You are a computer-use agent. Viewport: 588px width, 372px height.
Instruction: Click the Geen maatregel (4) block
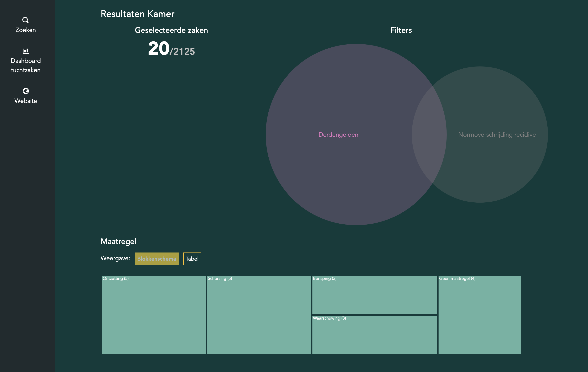pos(480,315)
